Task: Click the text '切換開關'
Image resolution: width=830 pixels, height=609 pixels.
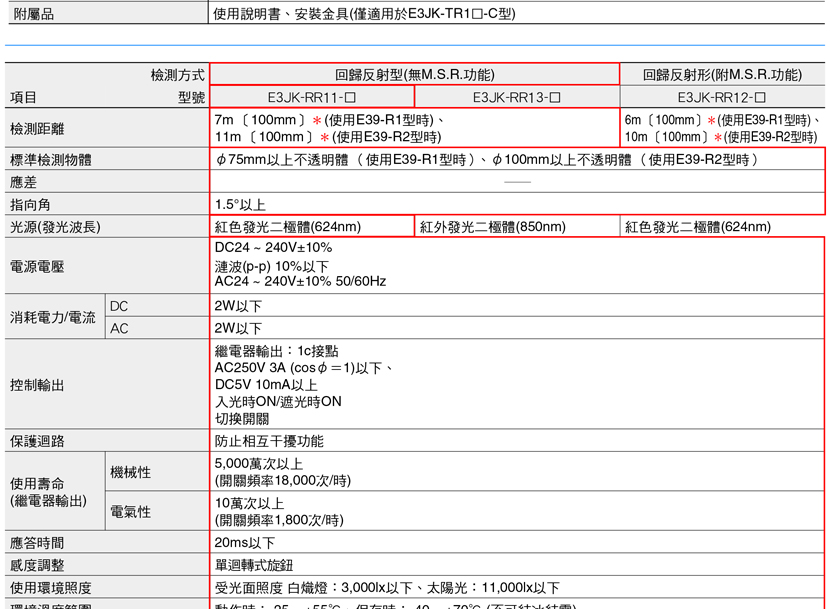Action: (242, 418)
